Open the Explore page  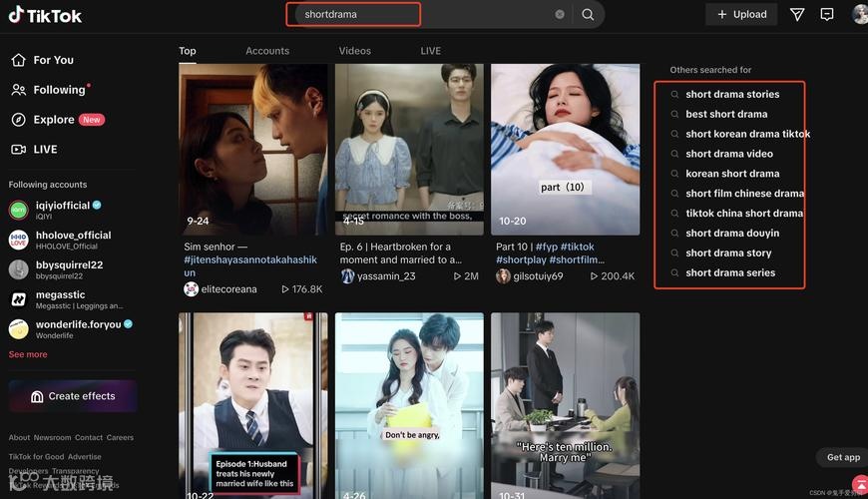point(58,120)
